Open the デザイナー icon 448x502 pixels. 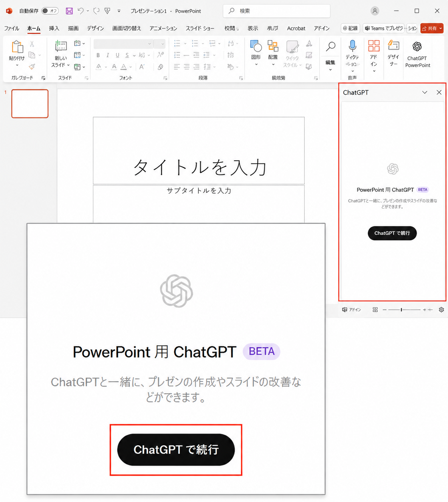click(x=394, y=45)
